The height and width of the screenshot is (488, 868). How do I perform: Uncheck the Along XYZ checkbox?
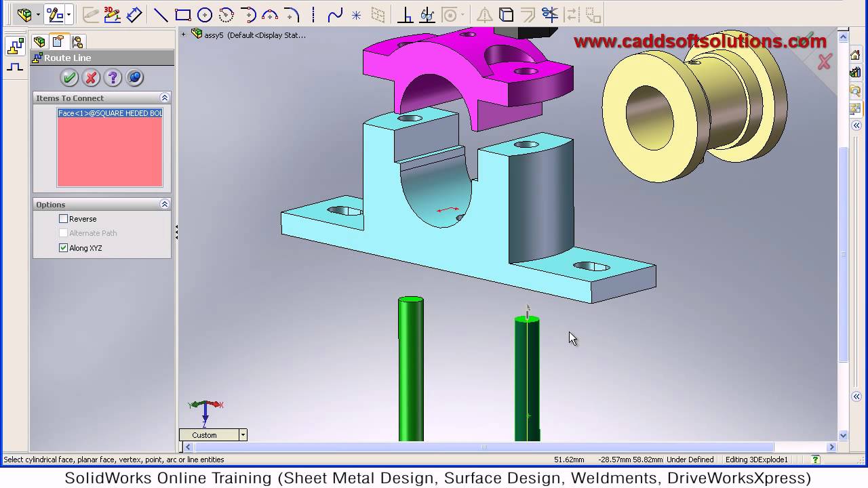64,248
